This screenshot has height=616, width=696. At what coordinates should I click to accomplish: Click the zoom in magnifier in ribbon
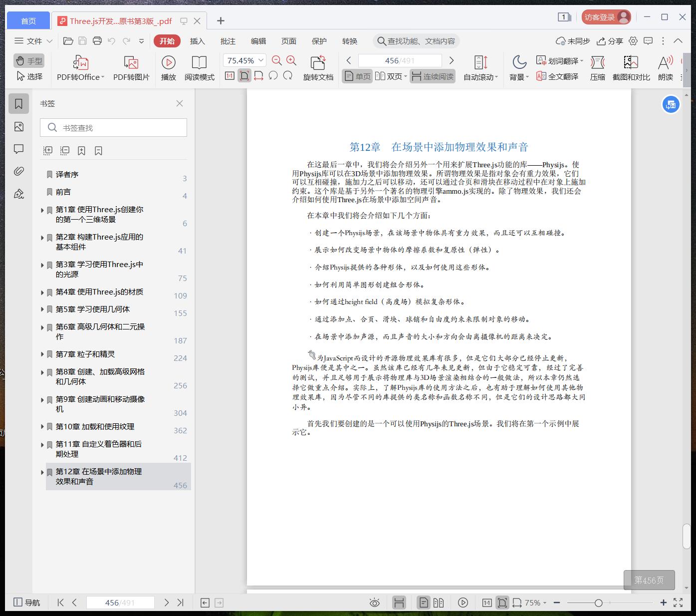coord(291,60)
